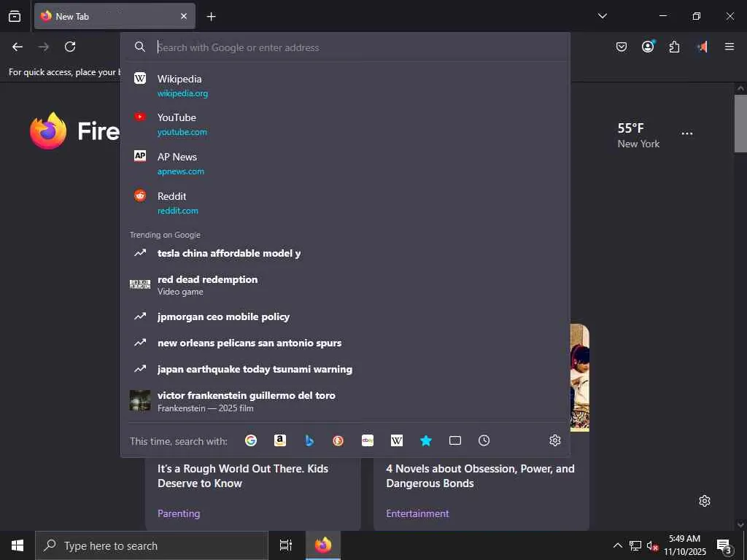Viewport: 747px width, 560px height.
Task: Open the Extensions puzzle icon
Action: coord(674,47)
